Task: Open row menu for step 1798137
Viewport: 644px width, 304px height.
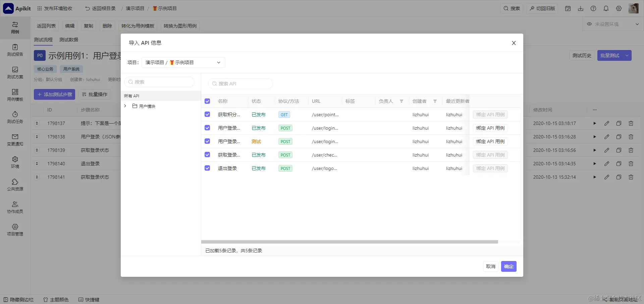Action: (37, 123)
